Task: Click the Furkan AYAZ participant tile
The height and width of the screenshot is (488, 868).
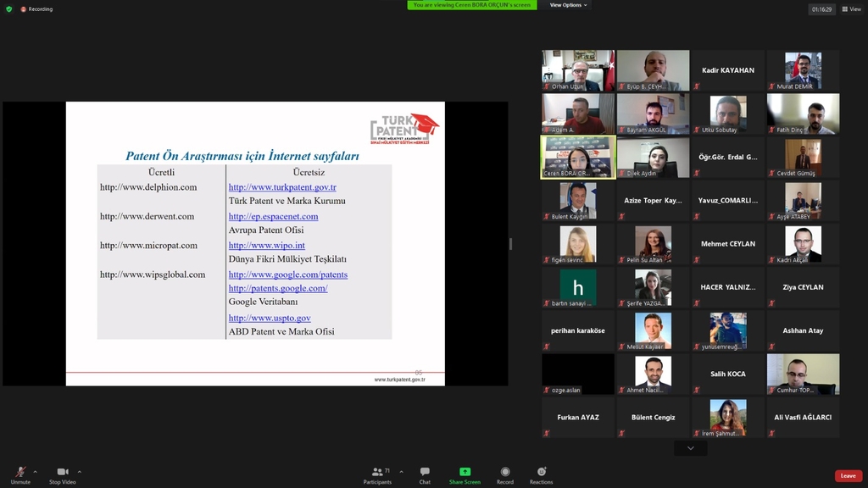Action: pyautogui.click(x=578, y=418)
